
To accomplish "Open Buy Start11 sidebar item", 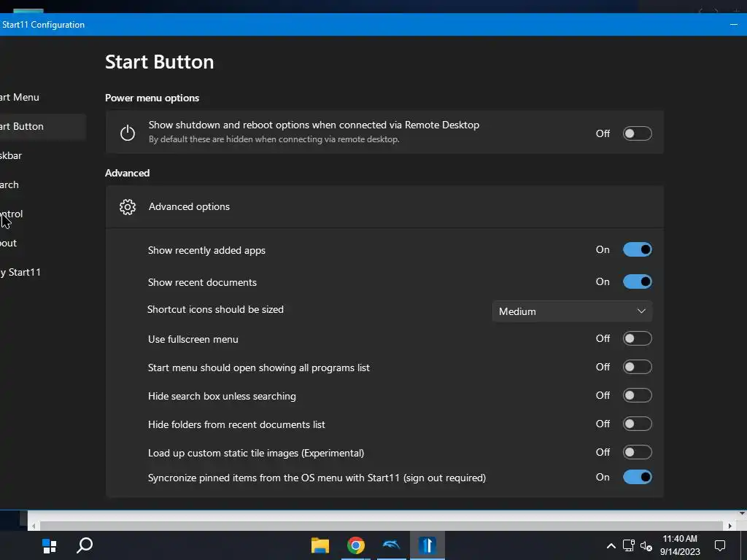I will tap(20, 273).
